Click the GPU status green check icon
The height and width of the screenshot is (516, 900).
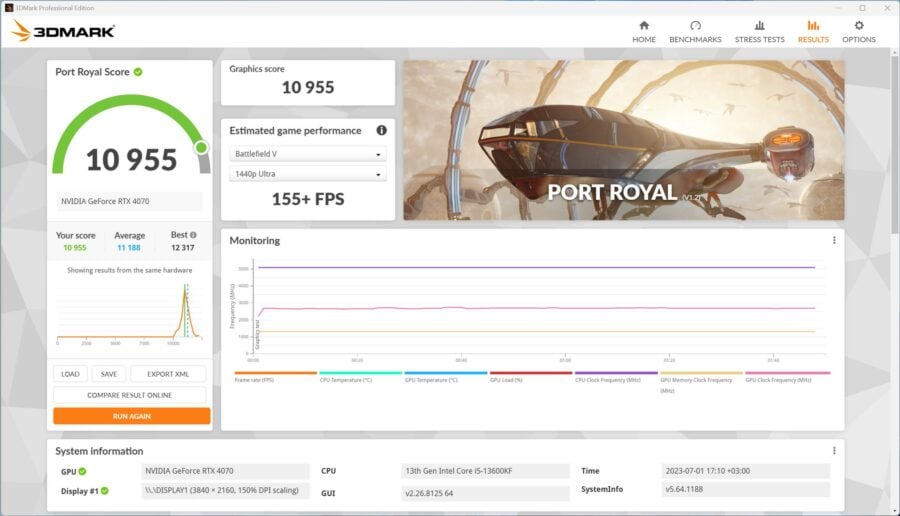[82, 471]
